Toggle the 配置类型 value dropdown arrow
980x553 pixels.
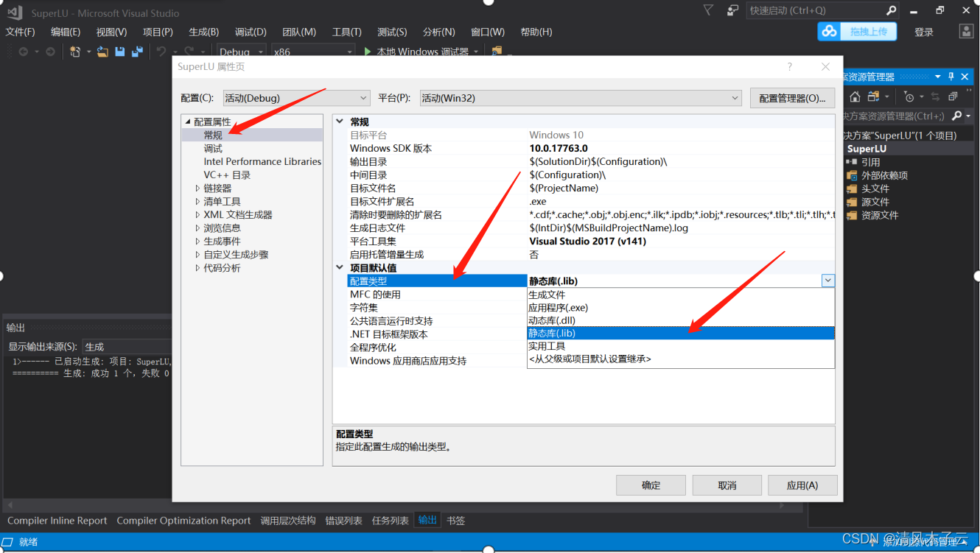(x=828, y=281)
